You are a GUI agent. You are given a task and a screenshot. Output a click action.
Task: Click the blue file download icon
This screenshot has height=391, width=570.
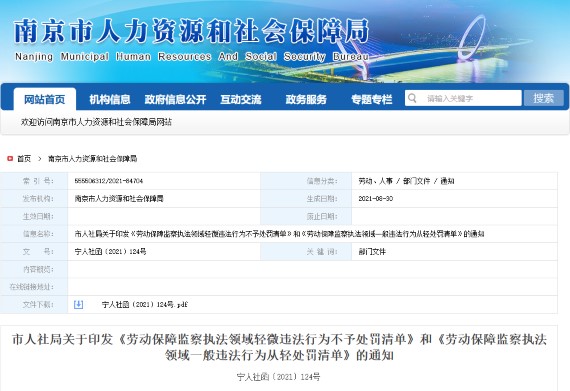[79, 305]
